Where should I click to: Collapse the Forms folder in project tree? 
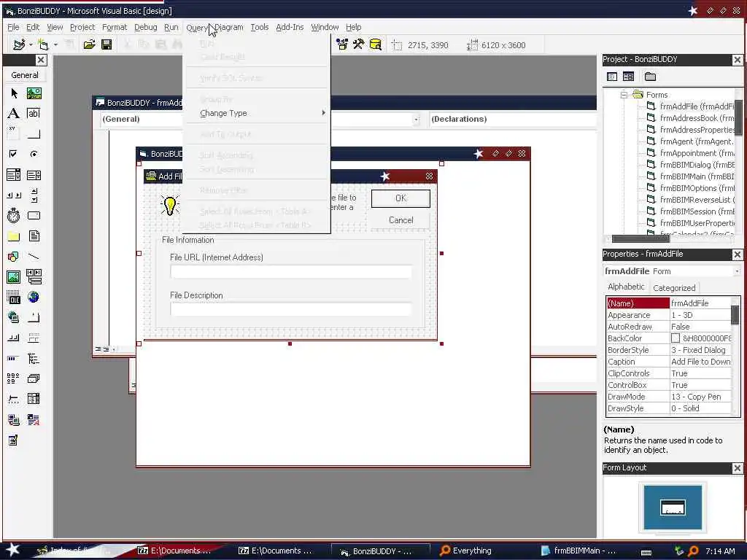pyautogui.click(x=624, y=95)
